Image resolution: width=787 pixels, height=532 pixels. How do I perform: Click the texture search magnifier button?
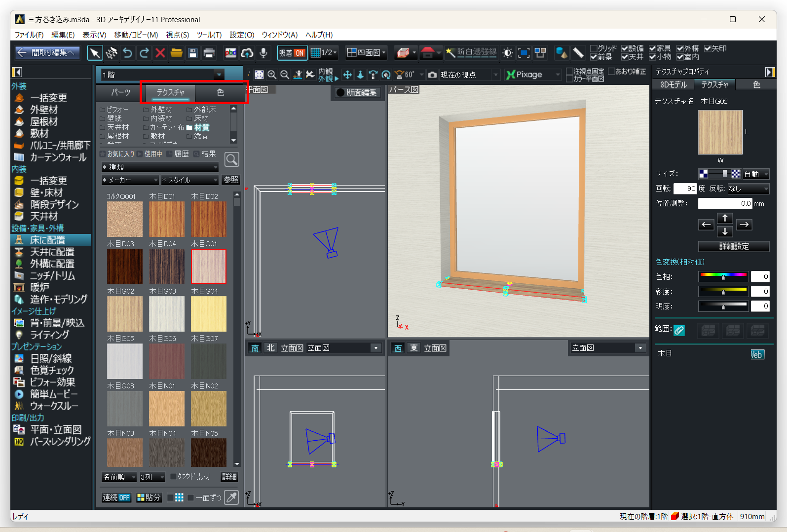(231, 159)
